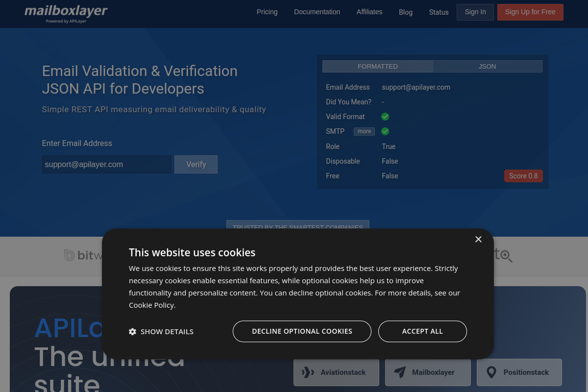Click the Role value True
Screen dimensions: 588x392
[x=389, y=147]
